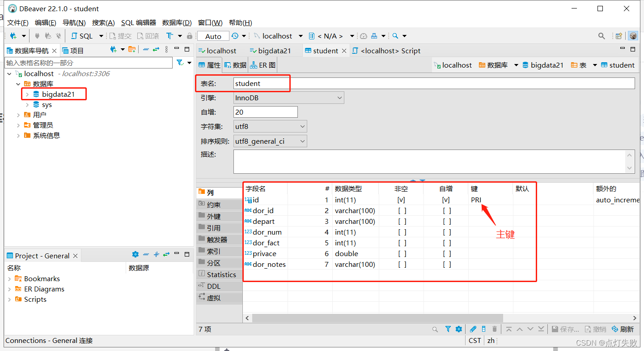Open the 数据库(D) menu

coord(177,22)
